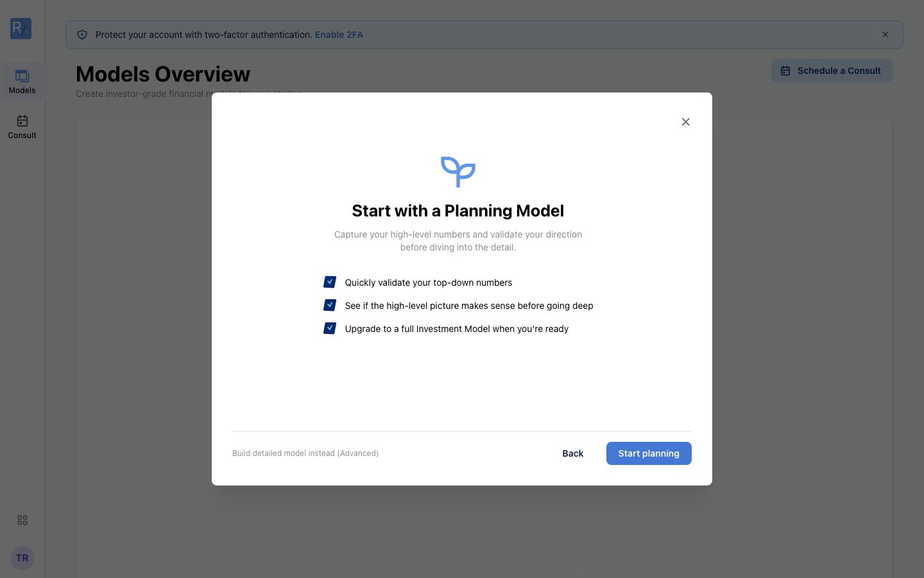Close the Planning Model dialog

(685, 122)
